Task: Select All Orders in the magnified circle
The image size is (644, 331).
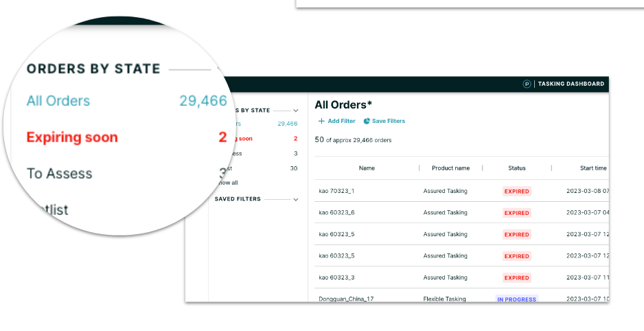Action: click(58, 101)
